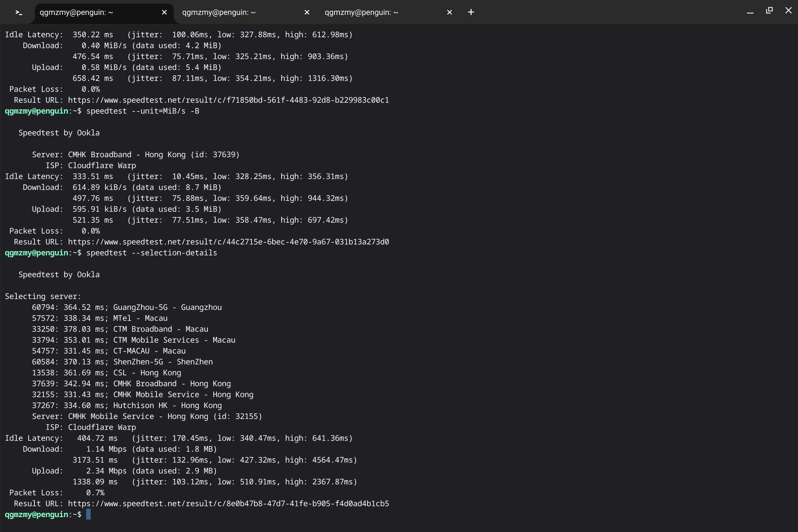Close the terminal window
798x532 pixels.
tap(788, 11)
